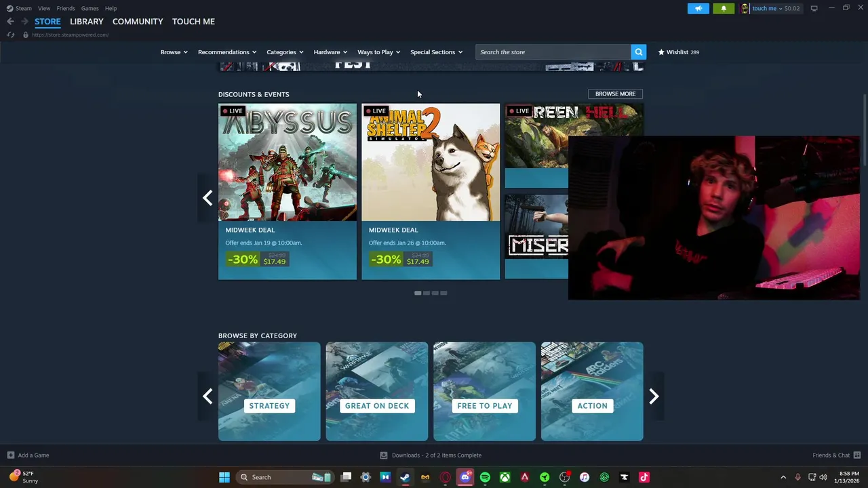Open Friends & Chat icon

coord(857,455)
